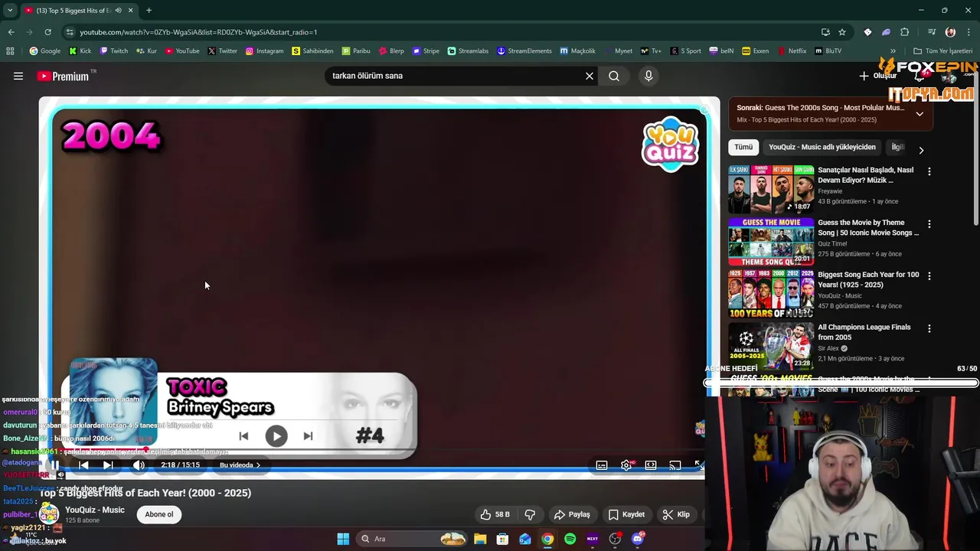Image resolution: width=980 pixels, height=551 pixels.
Task: Go back in Chrome
Action: pyautogui.click(x=11, y=32)
